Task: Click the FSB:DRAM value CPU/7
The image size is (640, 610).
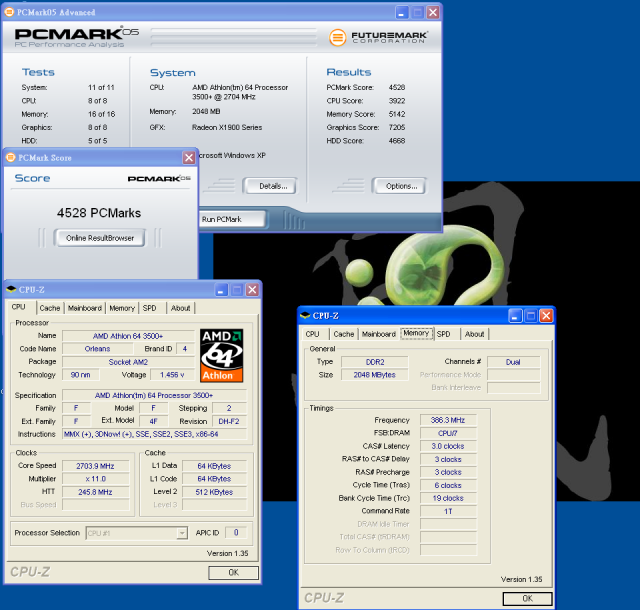Action: pyautogui.click(x=448, y=433)
